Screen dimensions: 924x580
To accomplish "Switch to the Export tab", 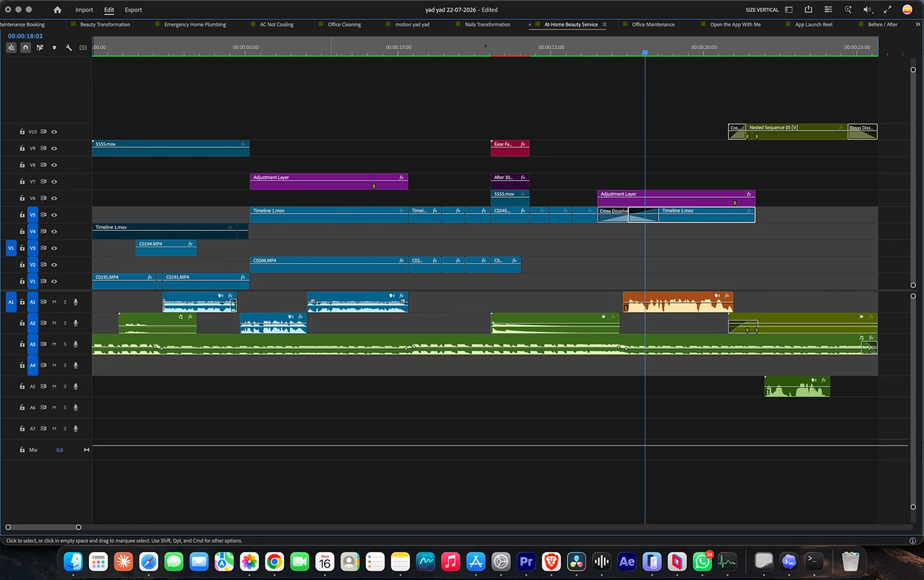I will [x=133, y=10].
